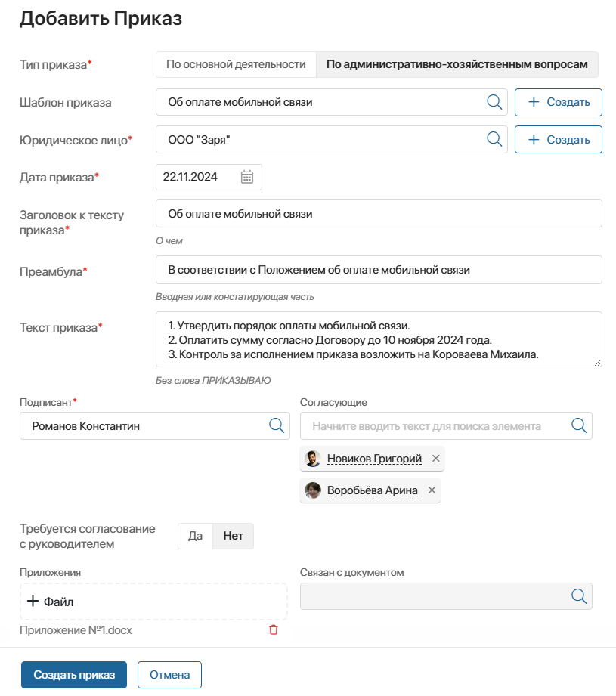This screenshot has height=696, width=616.
Task: Cancel with the 'Отмена' button
Action: [x=169, y=675]
